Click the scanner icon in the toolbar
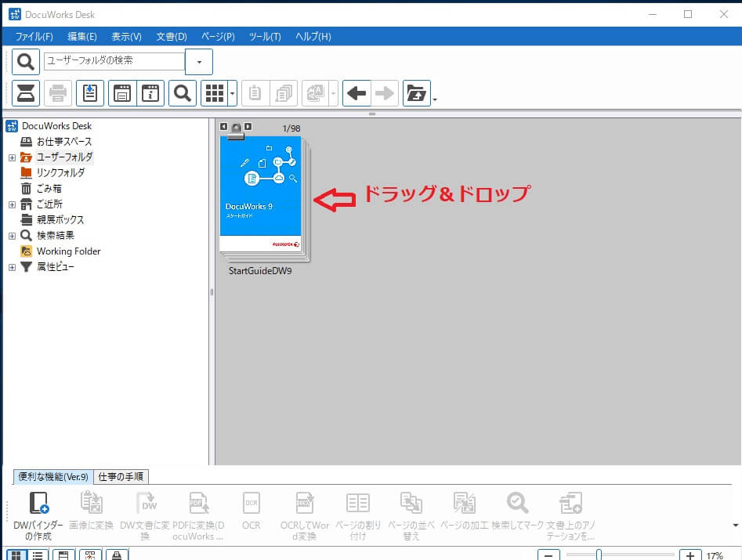 [26, 93]
